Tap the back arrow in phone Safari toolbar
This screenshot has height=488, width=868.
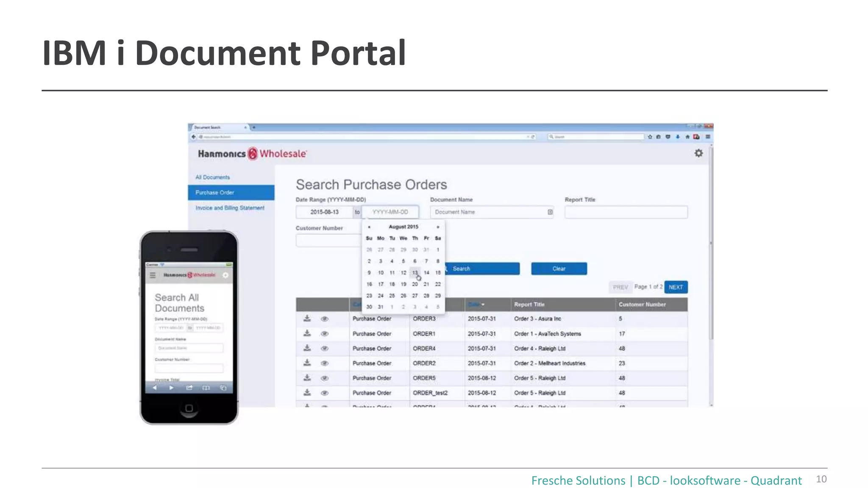pos(155,388)
